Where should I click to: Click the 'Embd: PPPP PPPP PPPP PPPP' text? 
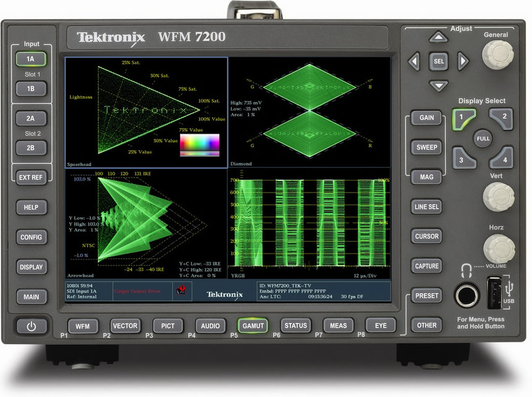click(293, 291)
